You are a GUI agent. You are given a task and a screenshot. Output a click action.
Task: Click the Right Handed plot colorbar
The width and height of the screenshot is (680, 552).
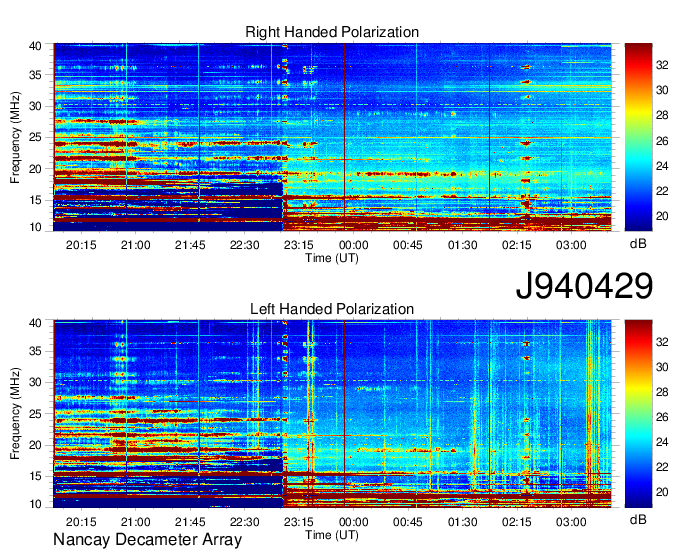pyautogui.click(x=638, y=137)
